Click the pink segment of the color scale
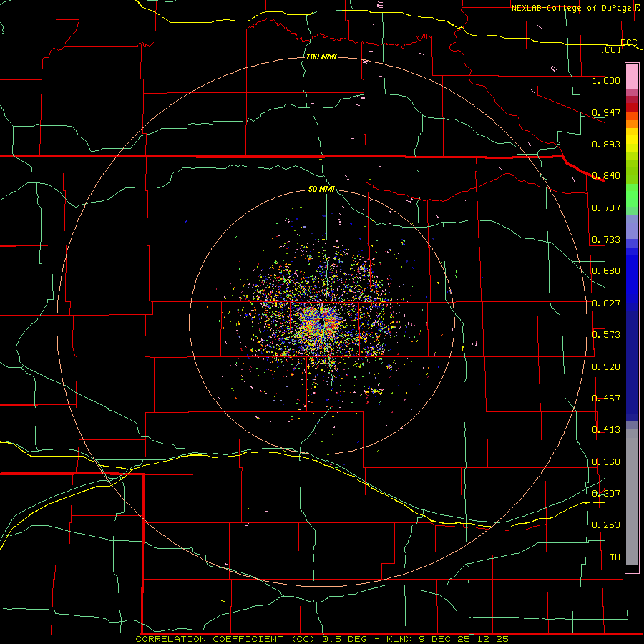 (632, 77)
